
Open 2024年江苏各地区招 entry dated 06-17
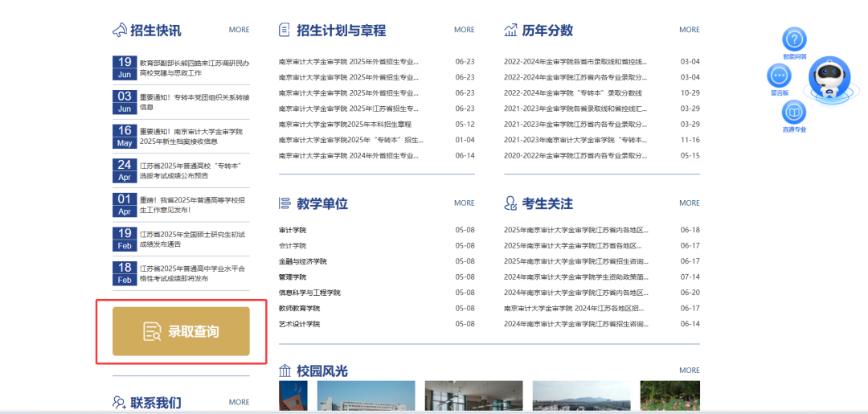[x=574, y=308]
